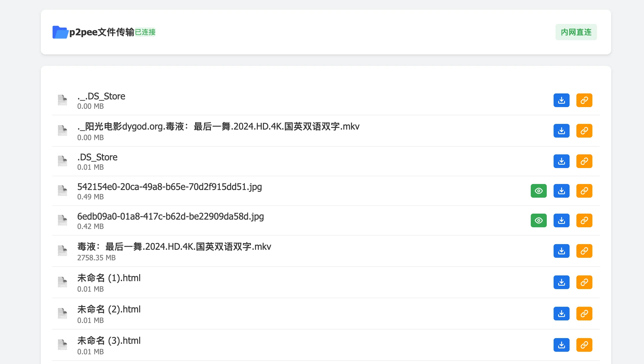Download the ._.DS_Store file
The width and height of the screenshot is (644, 364).
[x=561, y=100]
